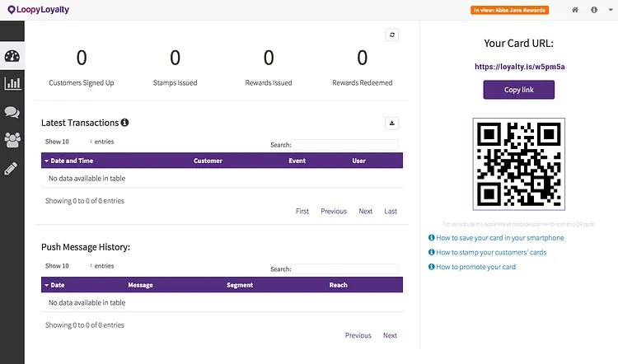Click the info icon beside Latest Transactions
Image resolution: width=618 pixels, height=364 pixels.
click(124, 123)
